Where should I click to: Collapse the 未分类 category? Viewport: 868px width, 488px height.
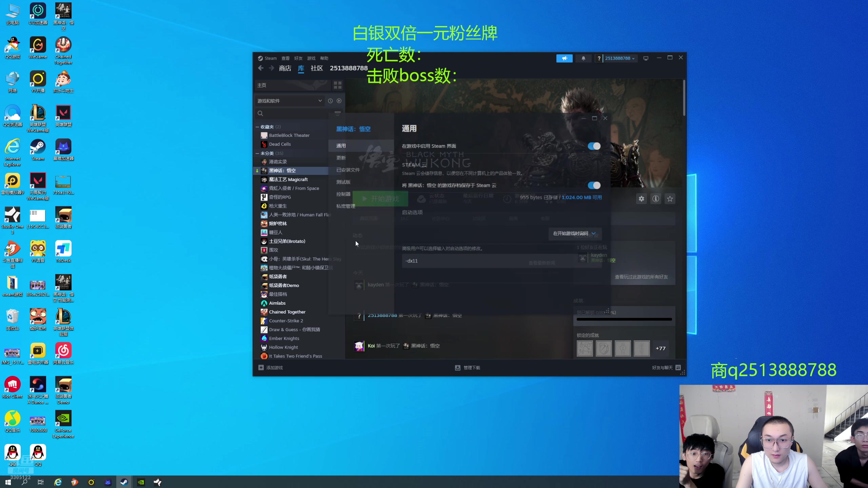(x=257, y=153)
